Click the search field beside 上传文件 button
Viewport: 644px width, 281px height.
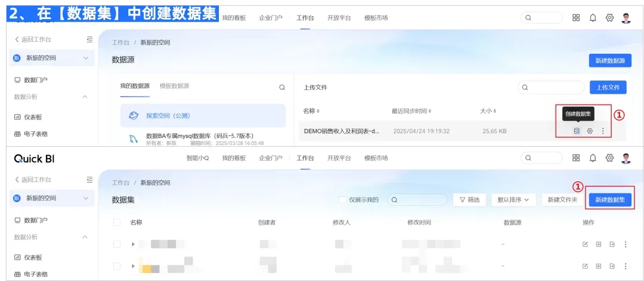(x=551, y=87)
